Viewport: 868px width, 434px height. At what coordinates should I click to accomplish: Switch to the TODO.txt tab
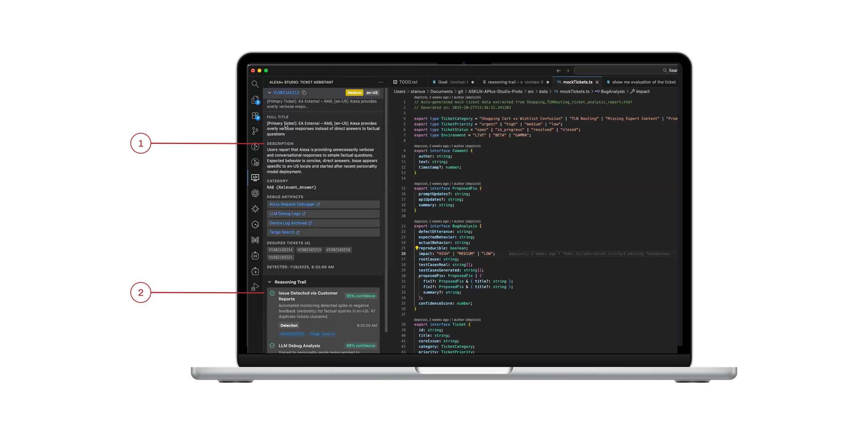click(x=406, y=82)
